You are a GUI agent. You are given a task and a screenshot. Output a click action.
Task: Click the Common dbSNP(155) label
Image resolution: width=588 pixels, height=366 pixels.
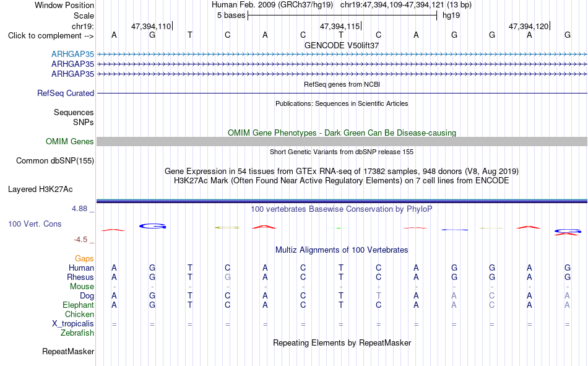pos(55,160)
